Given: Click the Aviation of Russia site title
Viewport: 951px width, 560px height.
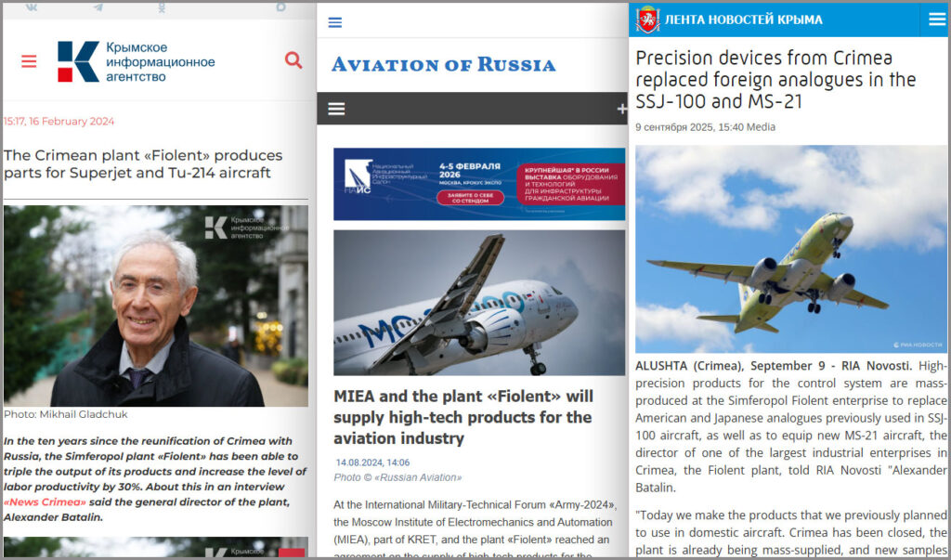Looking at the screenshot, I should click(x=443, y=64).
